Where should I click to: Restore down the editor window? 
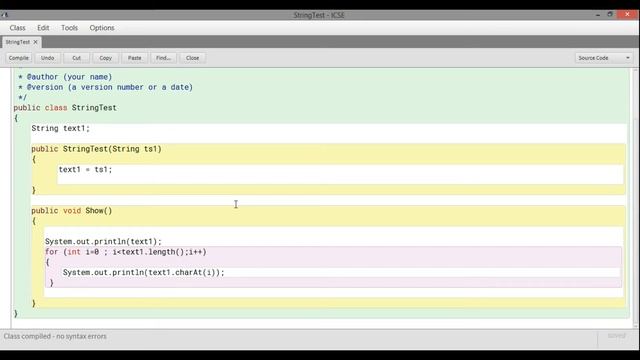pyautogui.click(x=610, y=14)
